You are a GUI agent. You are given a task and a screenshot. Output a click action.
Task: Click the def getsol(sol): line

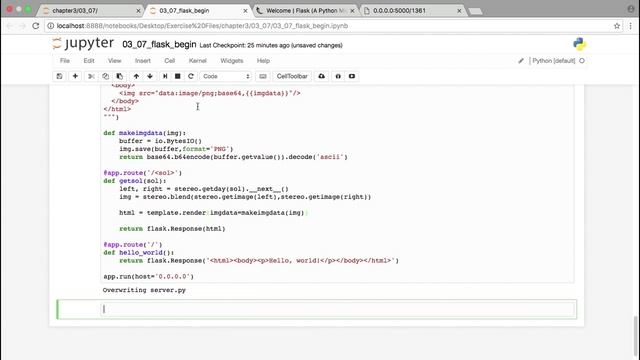coord(135,181)
